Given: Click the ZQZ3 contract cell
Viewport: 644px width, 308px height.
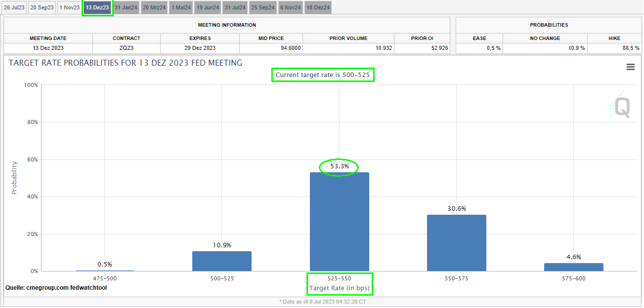Looking at the screenshot, I should point(126,48).
